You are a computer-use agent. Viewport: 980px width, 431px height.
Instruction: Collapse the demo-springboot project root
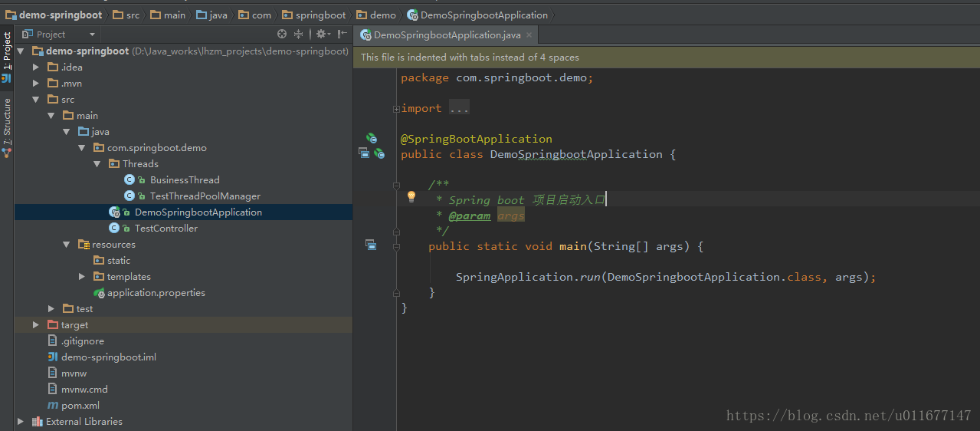click(20, 51)
